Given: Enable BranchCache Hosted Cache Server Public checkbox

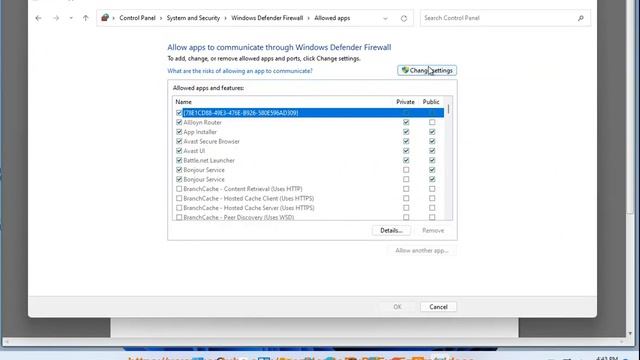Looking at the screenshot, I should 432,208.
